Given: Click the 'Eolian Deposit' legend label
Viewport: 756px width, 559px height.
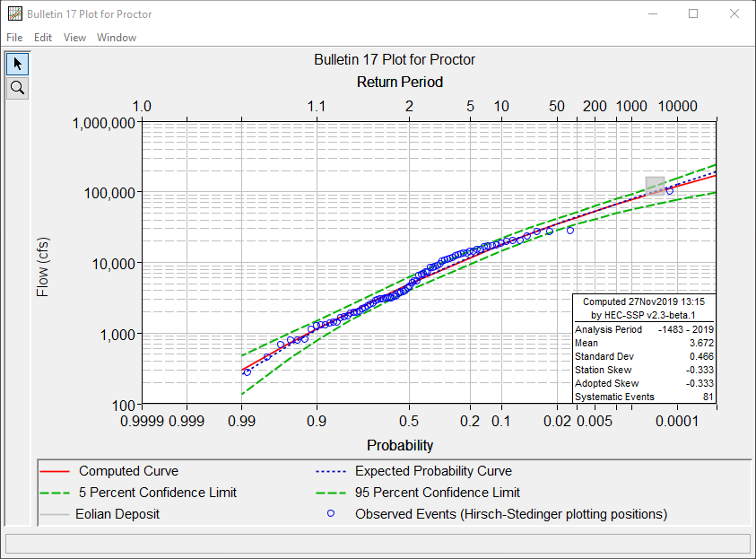Looking at the screenshot, I should pyautogui.click(x=117, y=514).
